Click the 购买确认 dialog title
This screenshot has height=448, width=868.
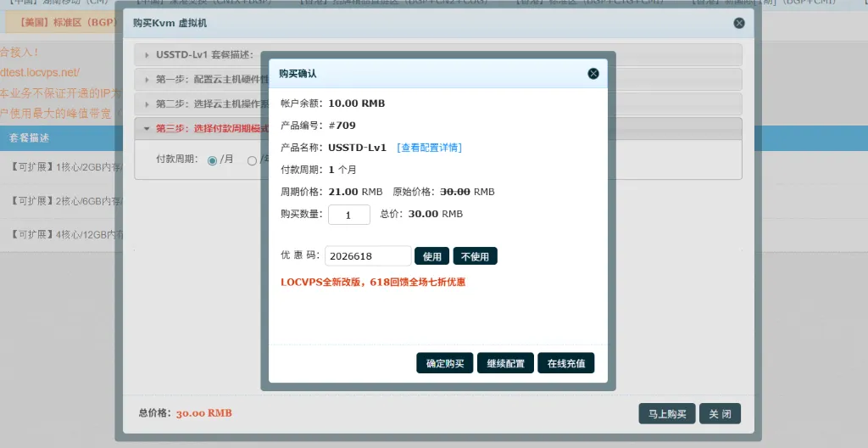298,74
